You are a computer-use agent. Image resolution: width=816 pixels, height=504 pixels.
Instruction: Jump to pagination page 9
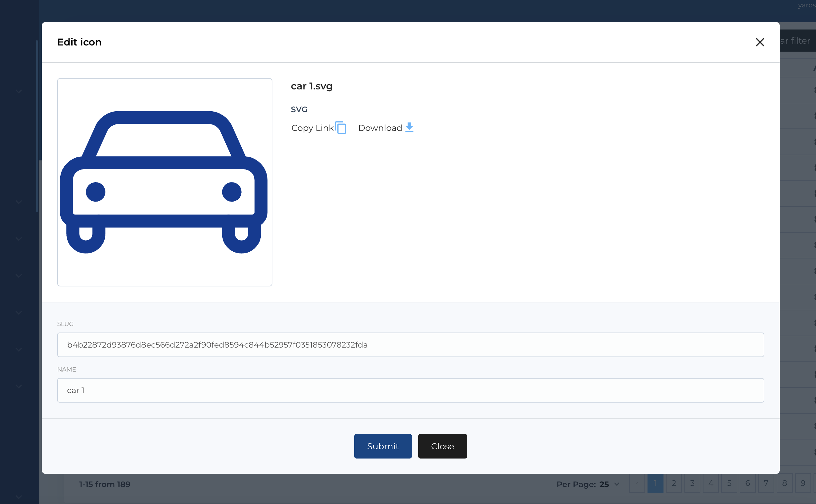(x=803, y=483)
